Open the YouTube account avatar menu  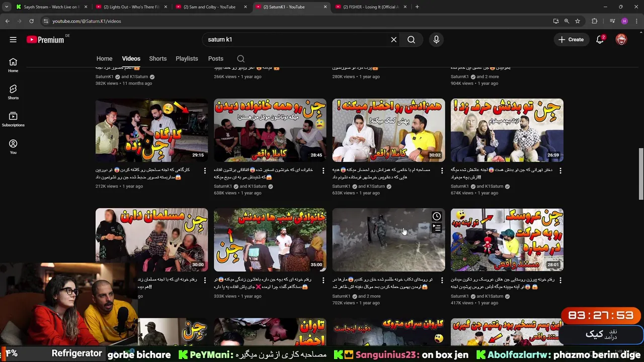pos(621,40)
